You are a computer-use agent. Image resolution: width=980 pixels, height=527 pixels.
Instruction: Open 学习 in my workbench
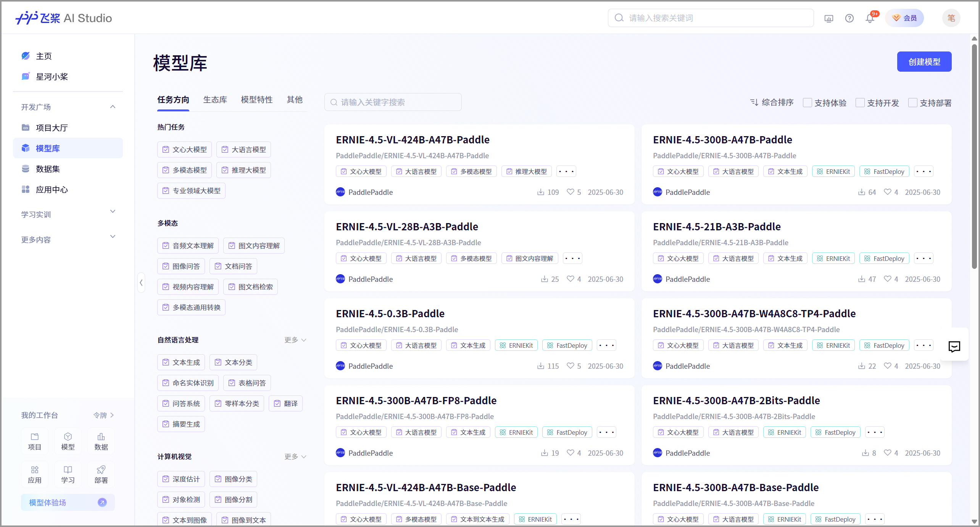coord(68,474)
